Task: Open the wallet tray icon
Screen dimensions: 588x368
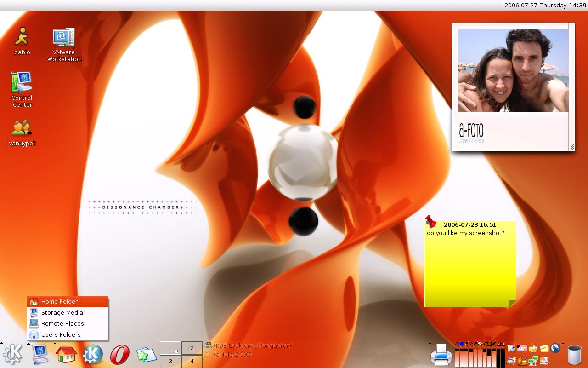Action: 522,361
